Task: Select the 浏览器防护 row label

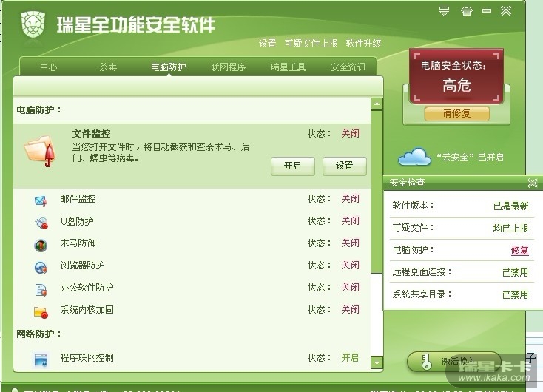Action: (82, 266)
